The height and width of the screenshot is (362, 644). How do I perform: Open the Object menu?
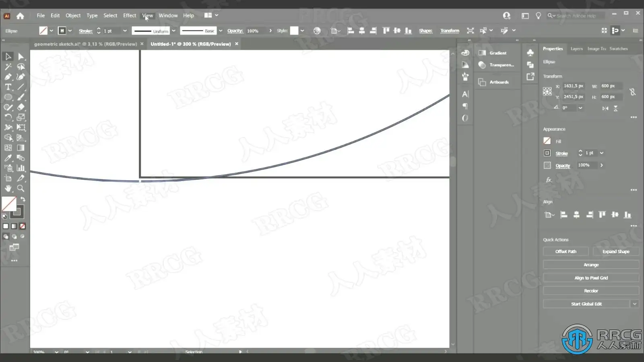coord(73,15)
